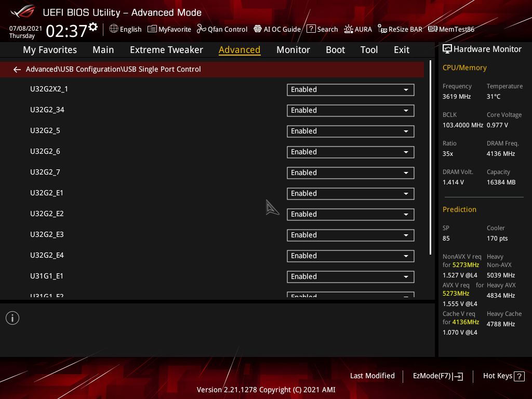Click the ROG logo
The width and height of the screenshot is (532, 399).
coord(23,11)
